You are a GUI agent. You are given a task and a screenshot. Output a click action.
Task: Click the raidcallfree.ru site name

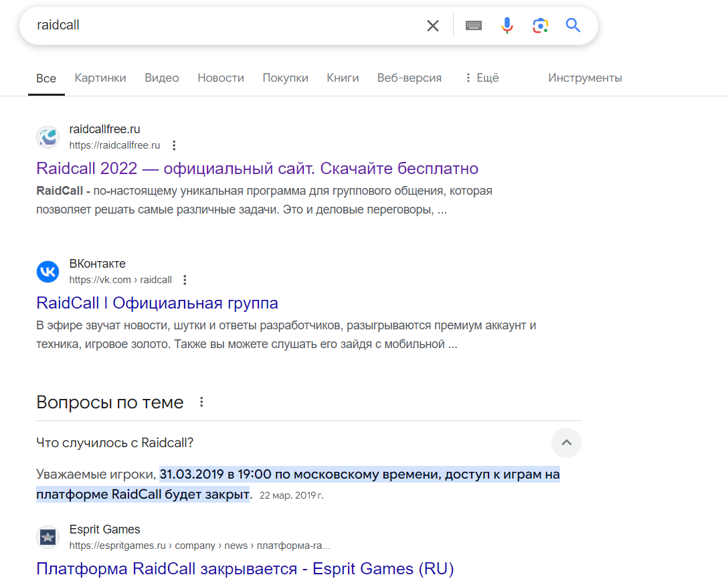(x=104, y=129)
